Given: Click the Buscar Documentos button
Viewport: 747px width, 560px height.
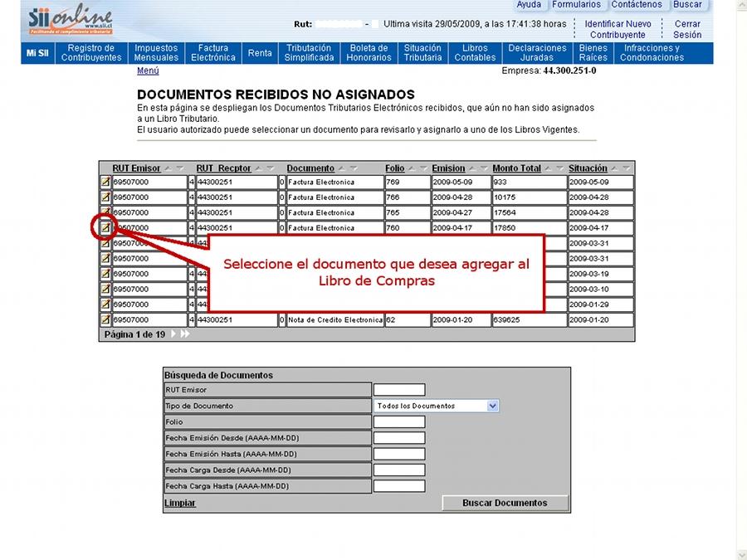Looking at the screenshot, I should click(x=505, y=503).
